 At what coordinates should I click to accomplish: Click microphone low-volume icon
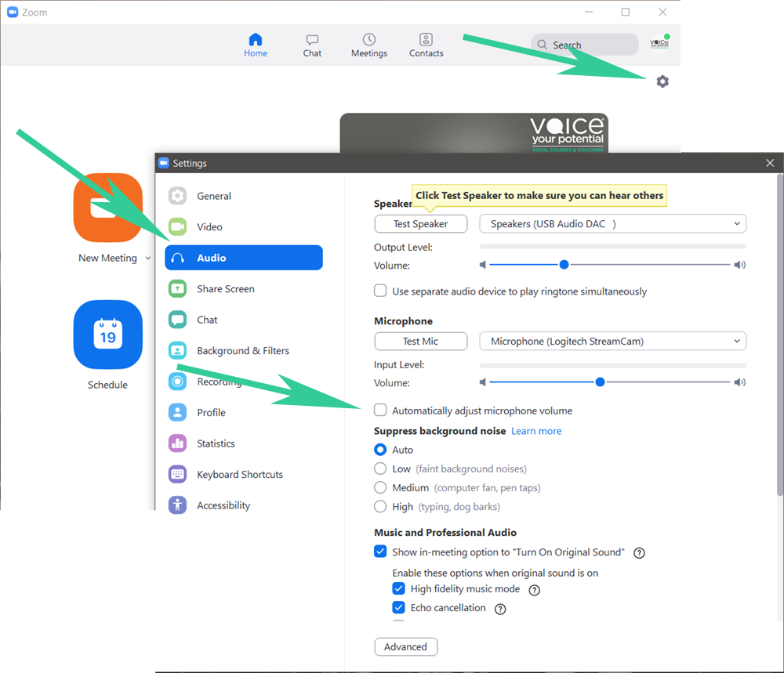482,382
